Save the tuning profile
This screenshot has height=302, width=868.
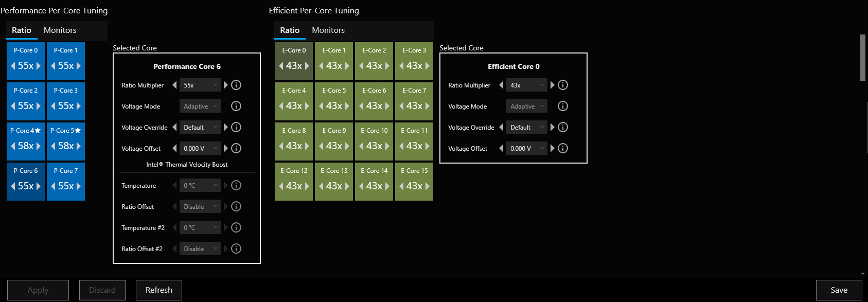(839, 290)
